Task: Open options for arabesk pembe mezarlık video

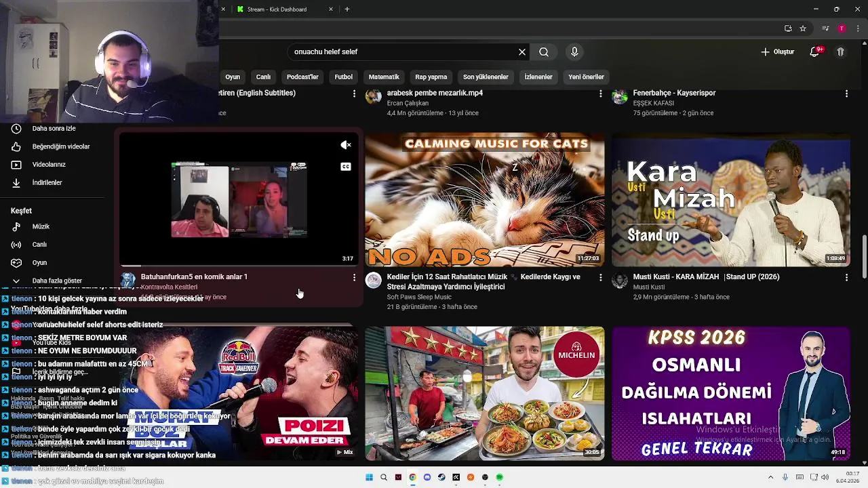Action: click(600, 94)
